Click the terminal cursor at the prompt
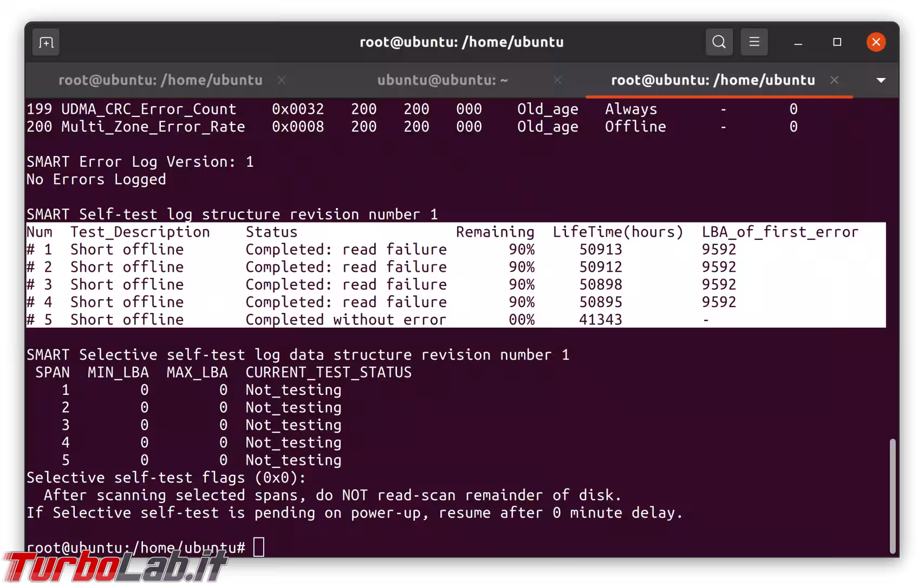 click(x=259, y=547)
